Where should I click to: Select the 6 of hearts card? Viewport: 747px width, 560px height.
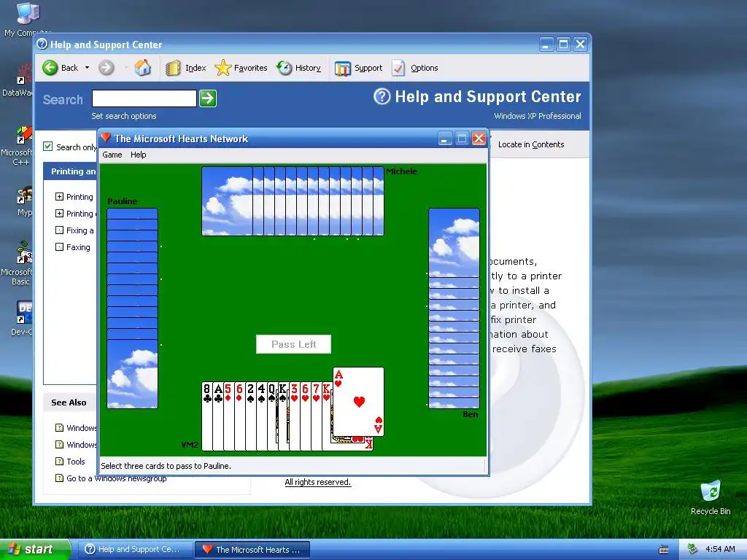(306, 416)
